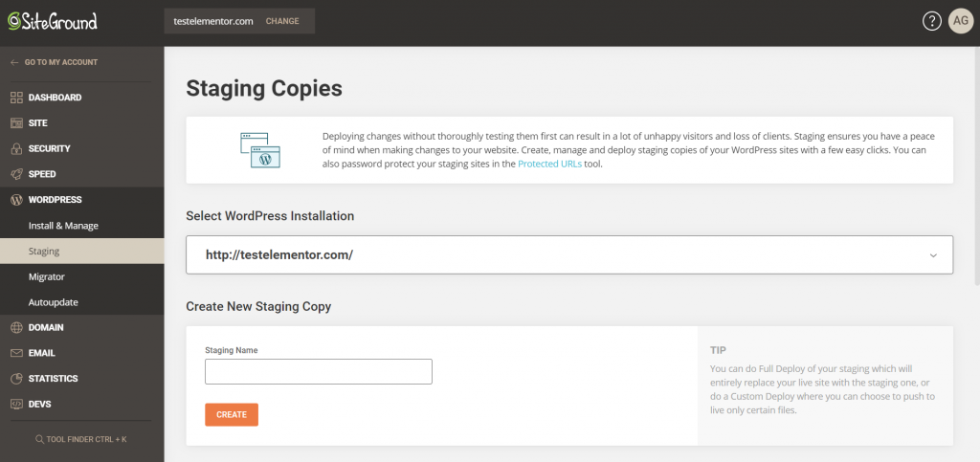Open the AG user avatar menu
The width and height of the screenshot is (980, 462).
[960, 21]
